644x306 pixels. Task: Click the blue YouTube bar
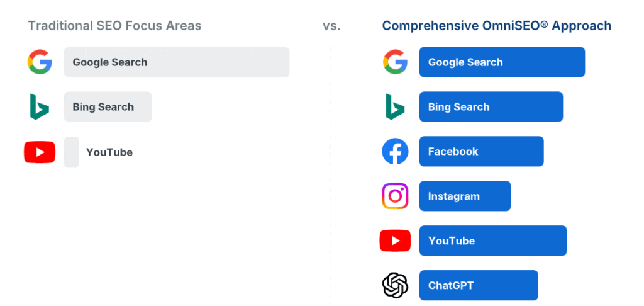[x=493, y=241]
